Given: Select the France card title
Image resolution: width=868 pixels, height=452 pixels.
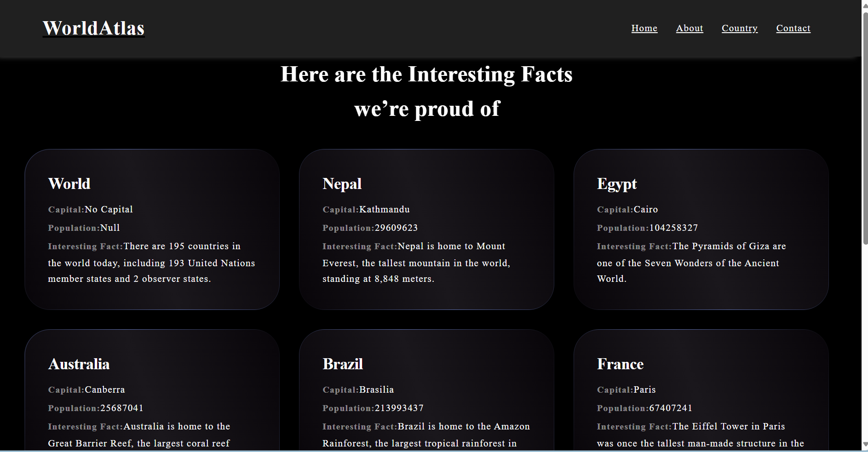Looking at the screenshot, I should coord(620,364).
